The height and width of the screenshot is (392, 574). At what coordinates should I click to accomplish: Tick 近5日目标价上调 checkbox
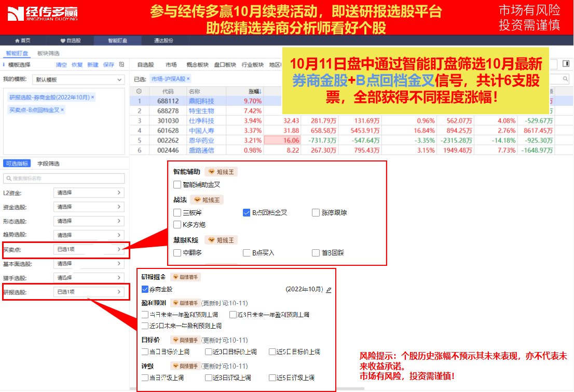point(272,352)
